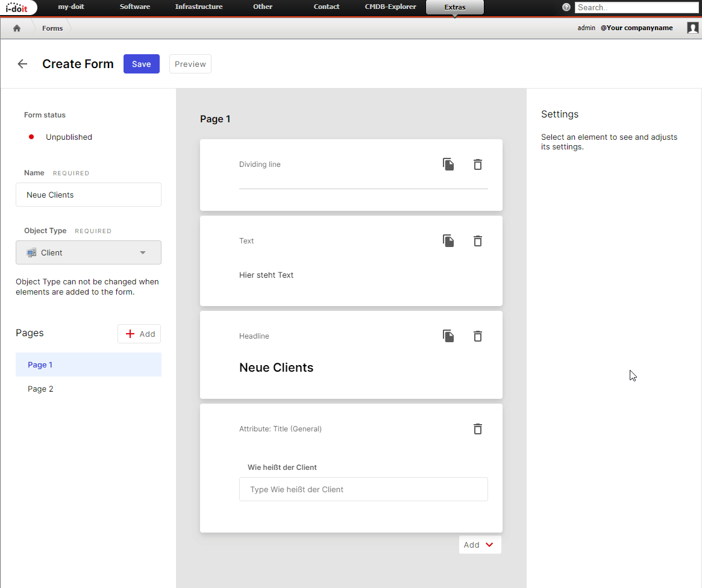The image size is (702, 588).
Task: Duplicate the Dividing line element
Action: pos(448,164)
